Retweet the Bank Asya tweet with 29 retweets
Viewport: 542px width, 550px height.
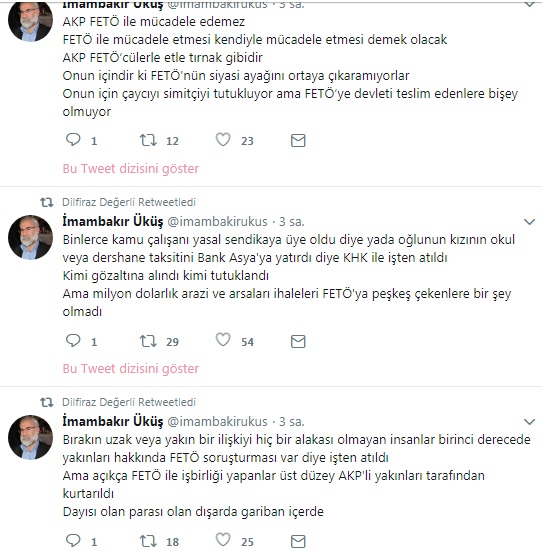[x=148, y=341]
